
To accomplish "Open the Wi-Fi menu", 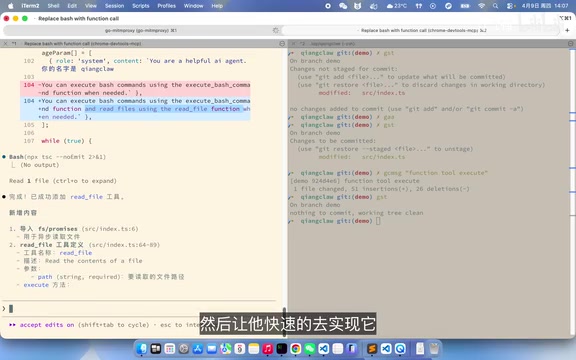I will 481,6.
